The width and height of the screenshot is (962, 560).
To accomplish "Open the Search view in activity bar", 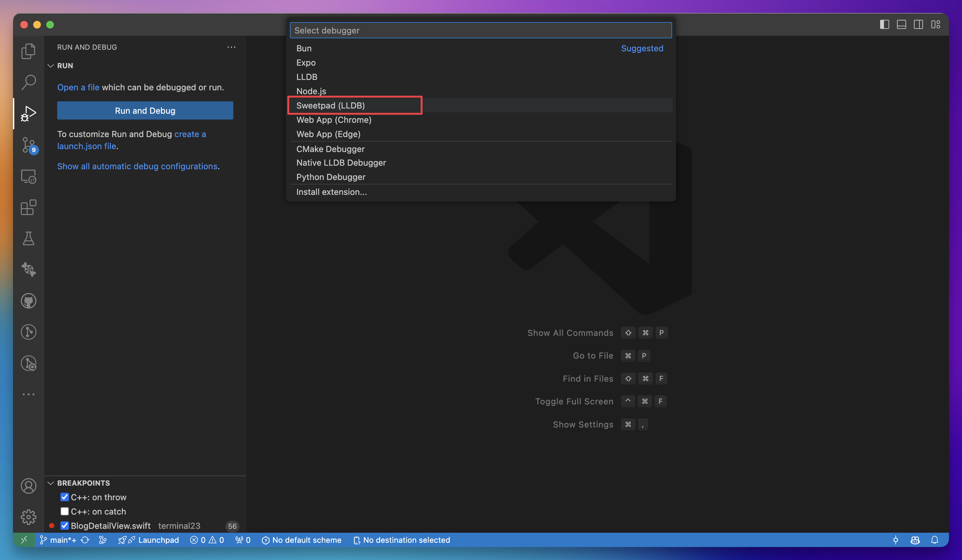I will coord(28,82).
